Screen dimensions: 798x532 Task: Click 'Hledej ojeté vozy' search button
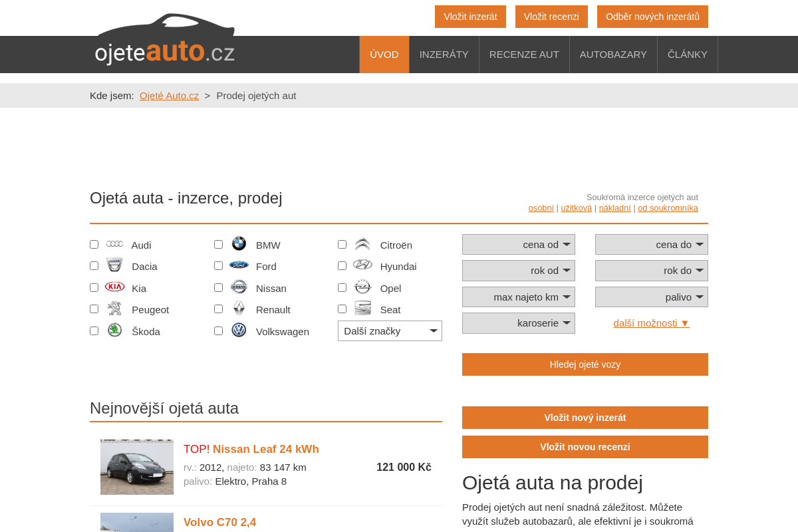pos(585,364)
